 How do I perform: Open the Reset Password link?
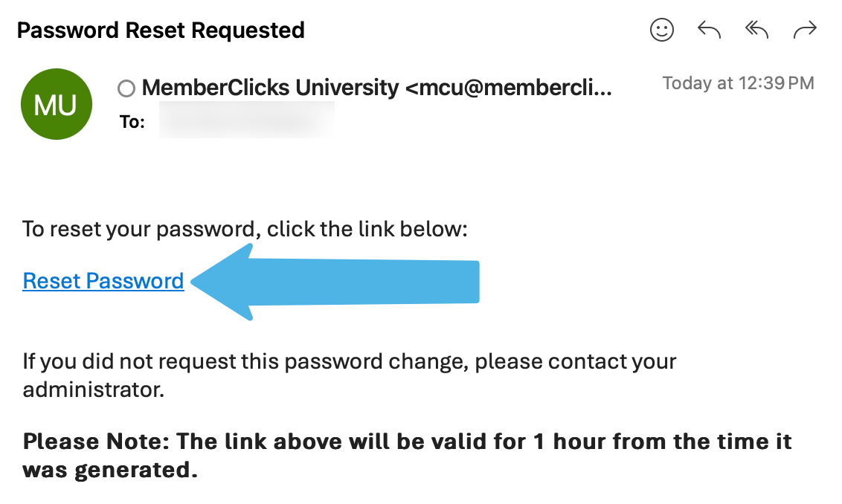click(103, 281)
